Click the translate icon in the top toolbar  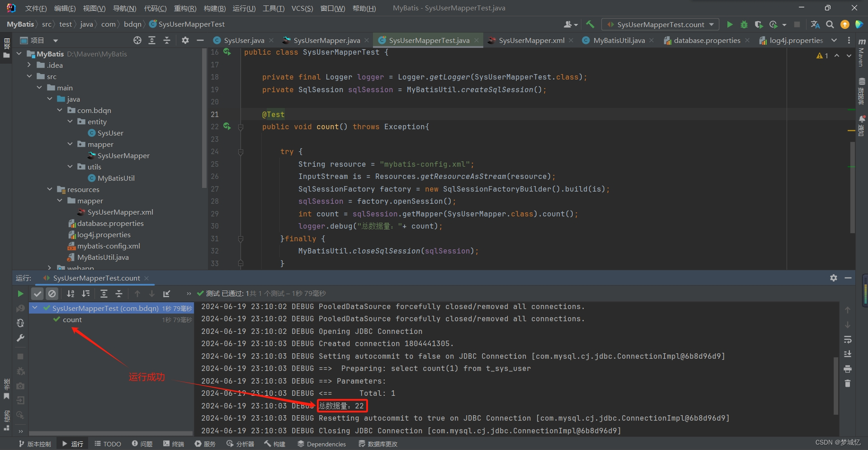click(x=815, y=24)
